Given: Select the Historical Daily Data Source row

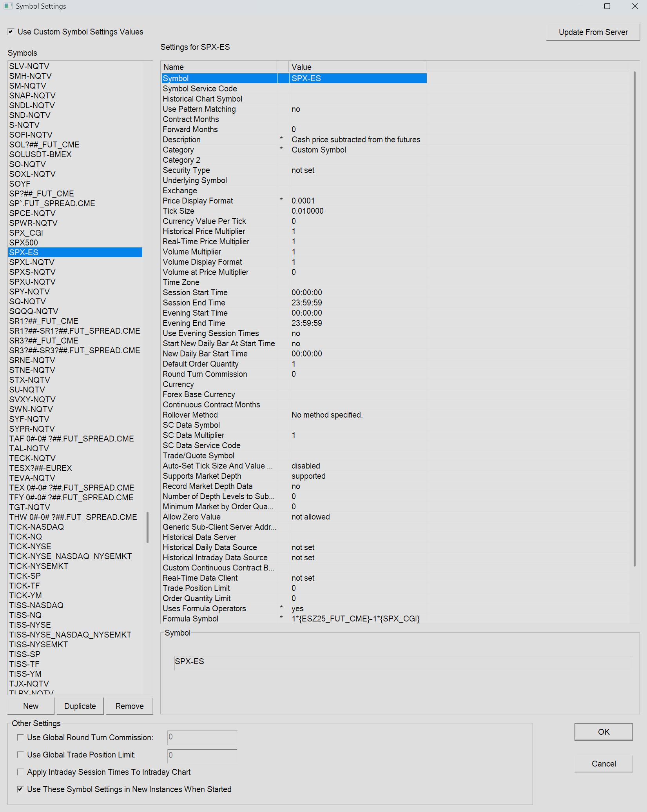Looking at the screenshot, I should pos(294,547).
